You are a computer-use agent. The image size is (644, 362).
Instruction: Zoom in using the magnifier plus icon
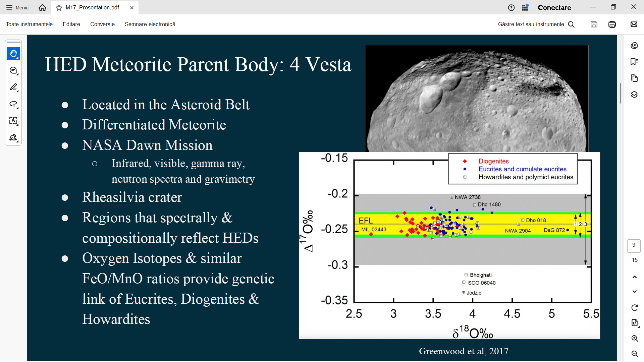634,338
